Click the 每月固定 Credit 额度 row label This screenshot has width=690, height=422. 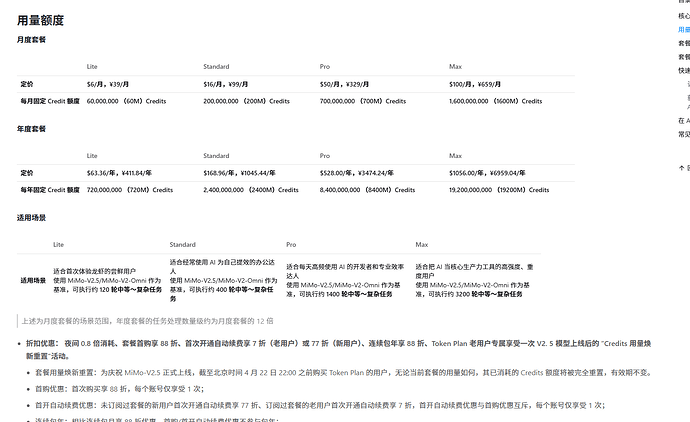click(50, 101)
